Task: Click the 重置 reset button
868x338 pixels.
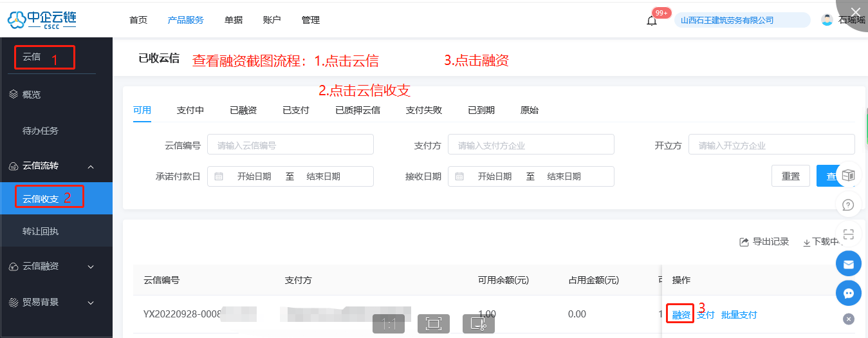Action: pyautogui.click(x=791, y=176)
